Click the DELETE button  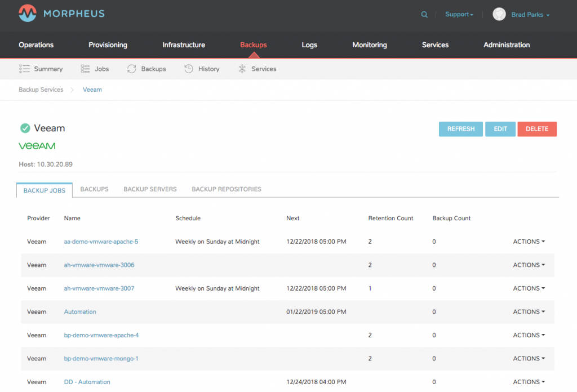[x=536, y=128]
